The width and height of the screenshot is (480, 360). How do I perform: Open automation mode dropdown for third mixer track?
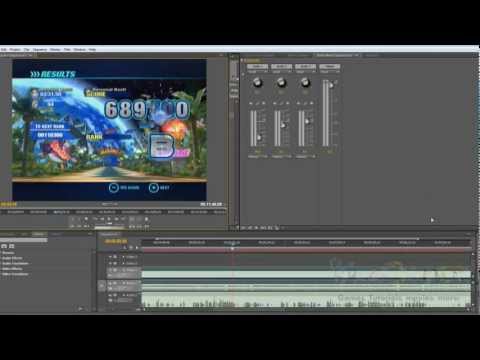coord(305,71)
